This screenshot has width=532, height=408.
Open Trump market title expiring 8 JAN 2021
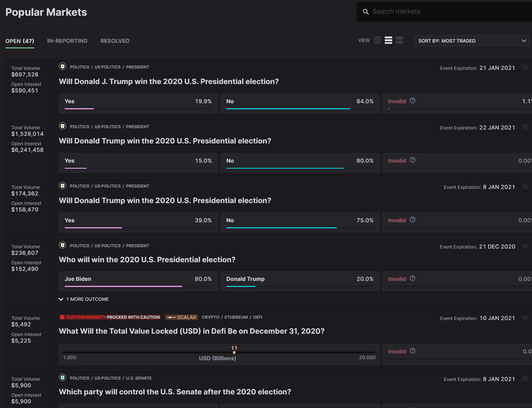pos(165,200)
